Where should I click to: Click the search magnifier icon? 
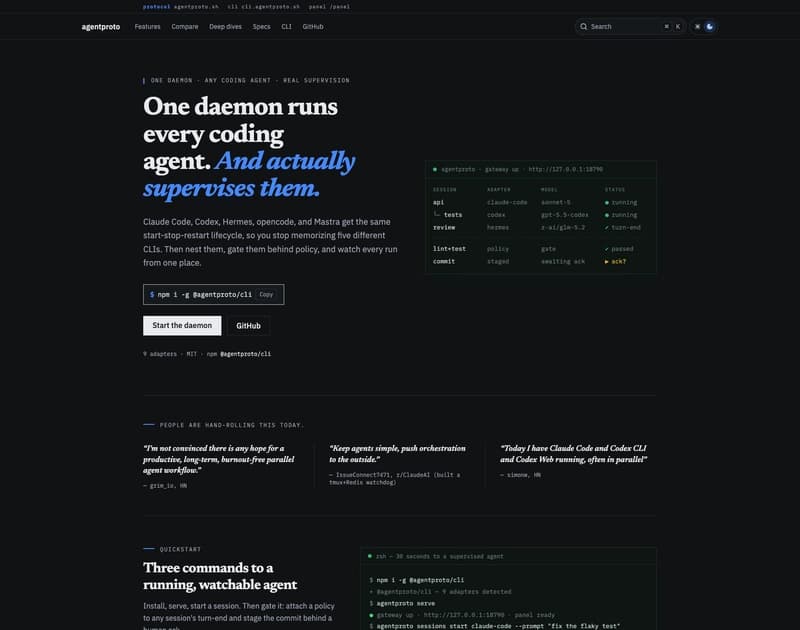(x=583, y=27)
